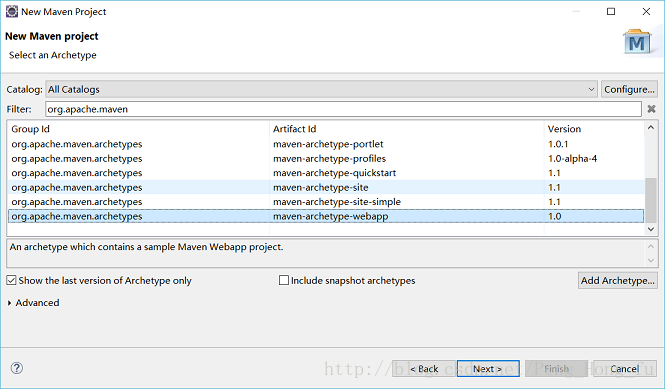Select the maven-archetype-portlet row
This screenshot has width=665, height=389.
(x=326, y=144)
